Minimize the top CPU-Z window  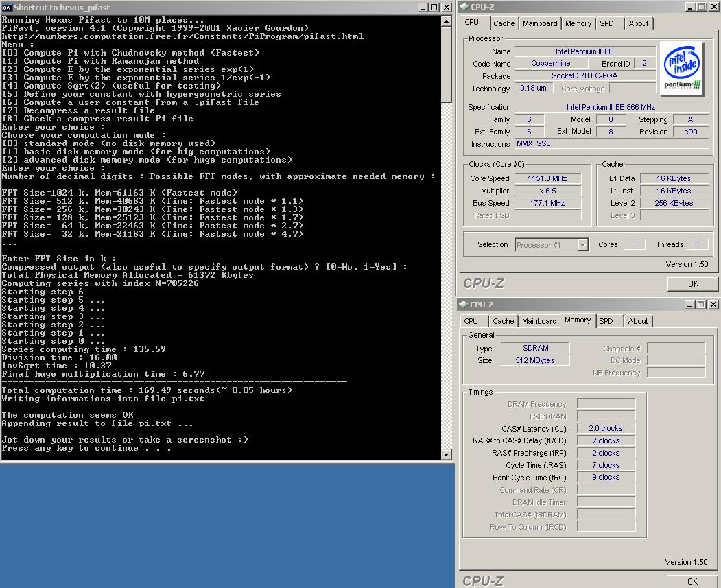690,7
